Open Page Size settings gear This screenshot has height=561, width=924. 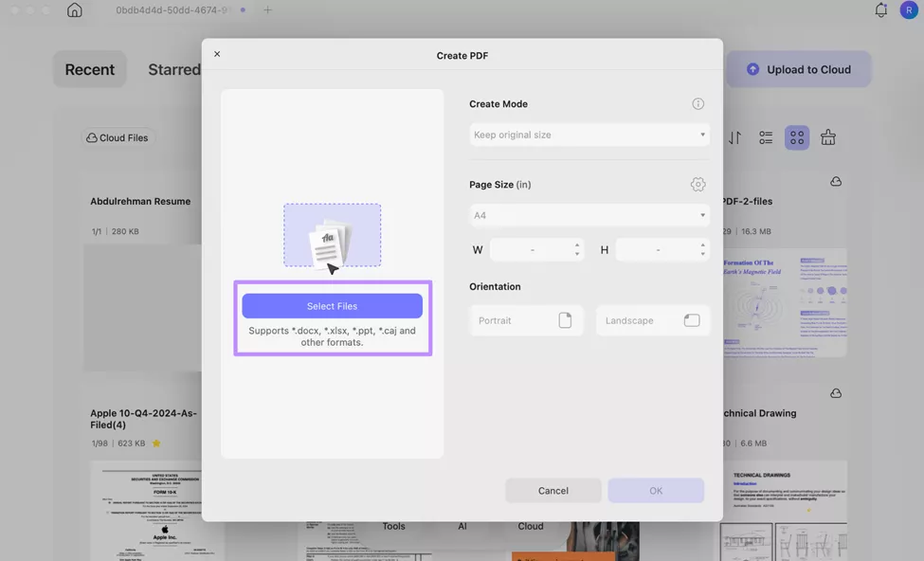tap(697, 183)
